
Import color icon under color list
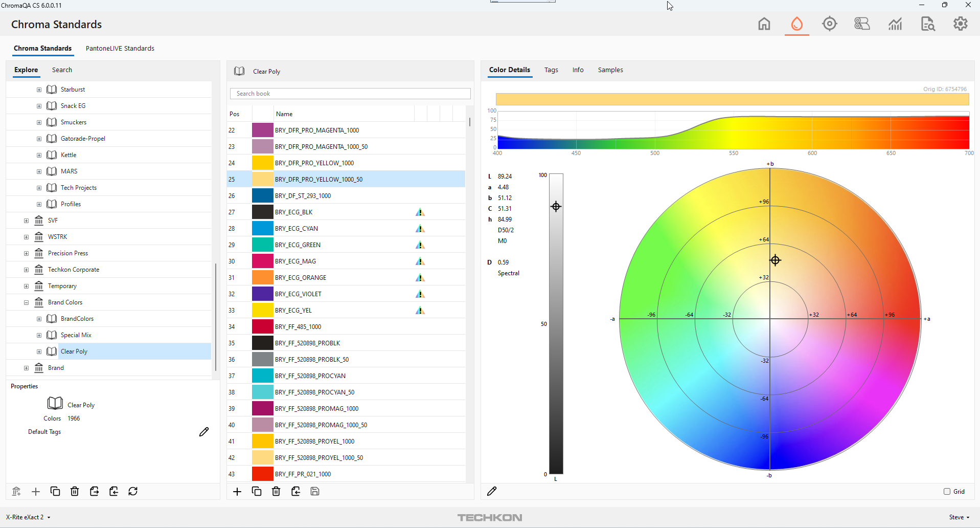tap(295, 491)
